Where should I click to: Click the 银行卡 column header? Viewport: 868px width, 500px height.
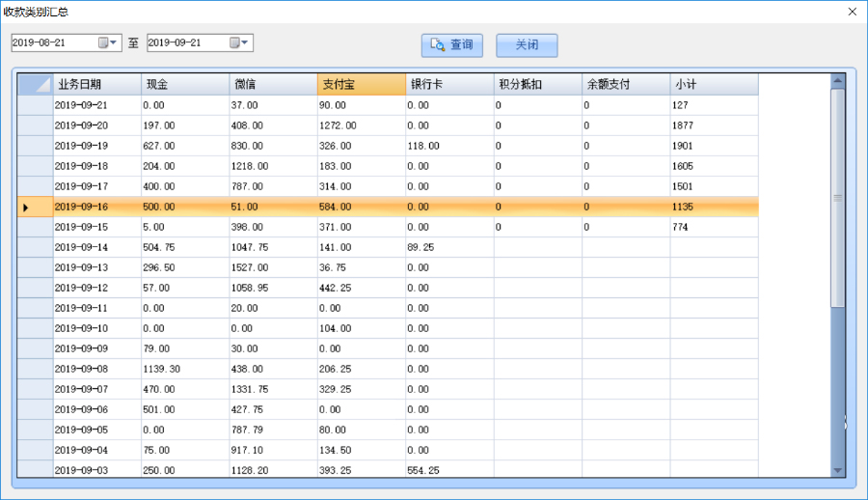(448, 84)
